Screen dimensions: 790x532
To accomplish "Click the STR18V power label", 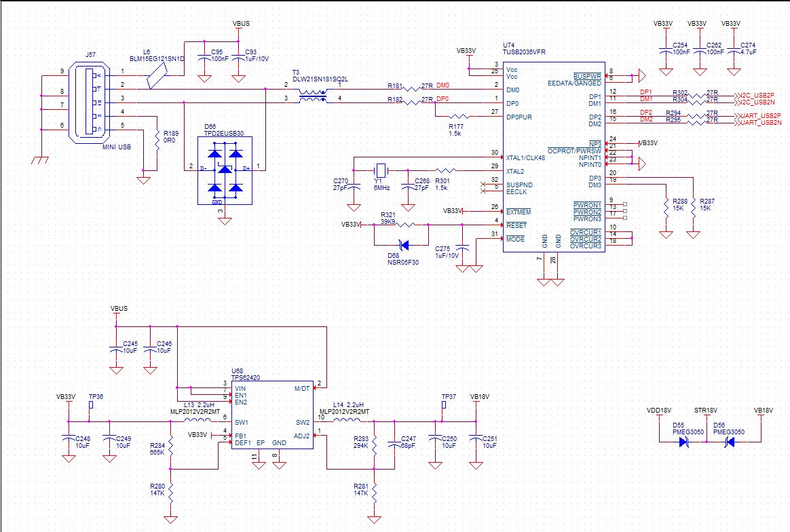I will pyautogui.click(x=706, y=411).
